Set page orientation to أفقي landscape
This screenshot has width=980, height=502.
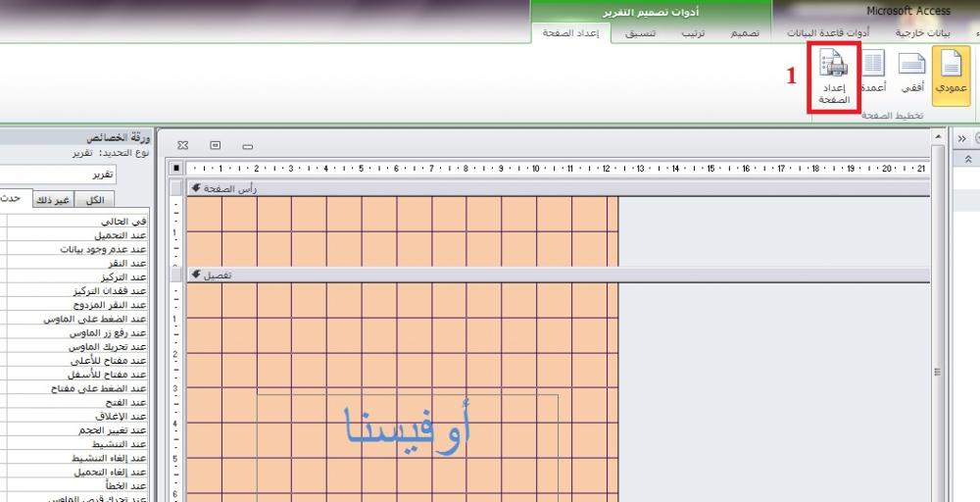[x=912, y=73]
